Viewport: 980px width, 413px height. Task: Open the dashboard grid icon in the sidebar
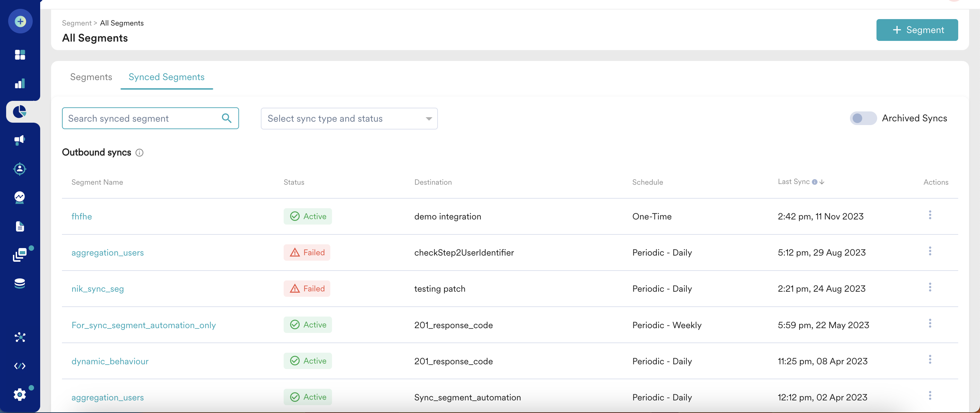point(20,55)
